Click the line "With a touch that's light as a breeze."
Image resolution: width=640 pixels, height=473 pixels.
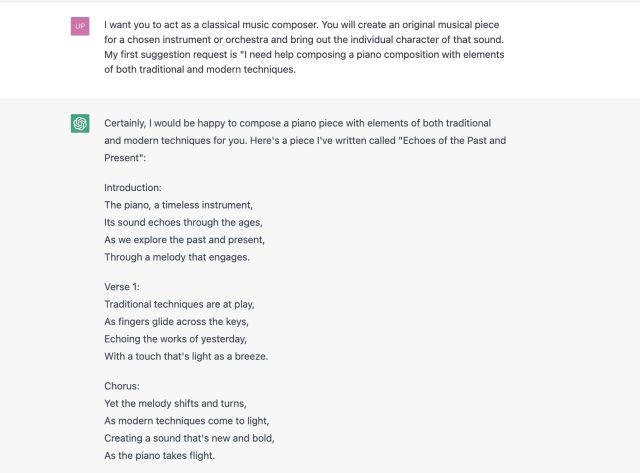186,356
